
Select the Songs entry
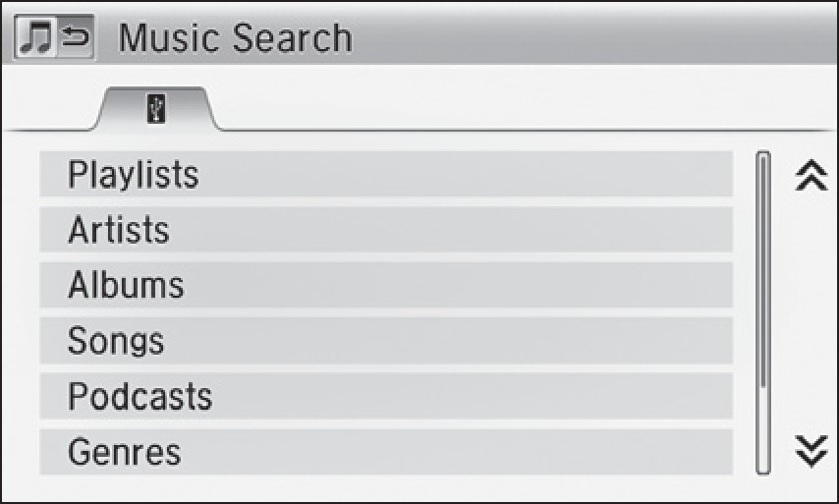coord(386,341)
